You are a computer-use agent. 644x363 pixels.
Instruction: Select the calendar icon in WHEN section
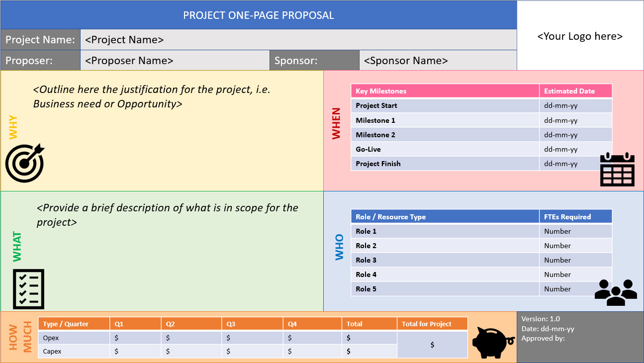(x=618, y=170)
